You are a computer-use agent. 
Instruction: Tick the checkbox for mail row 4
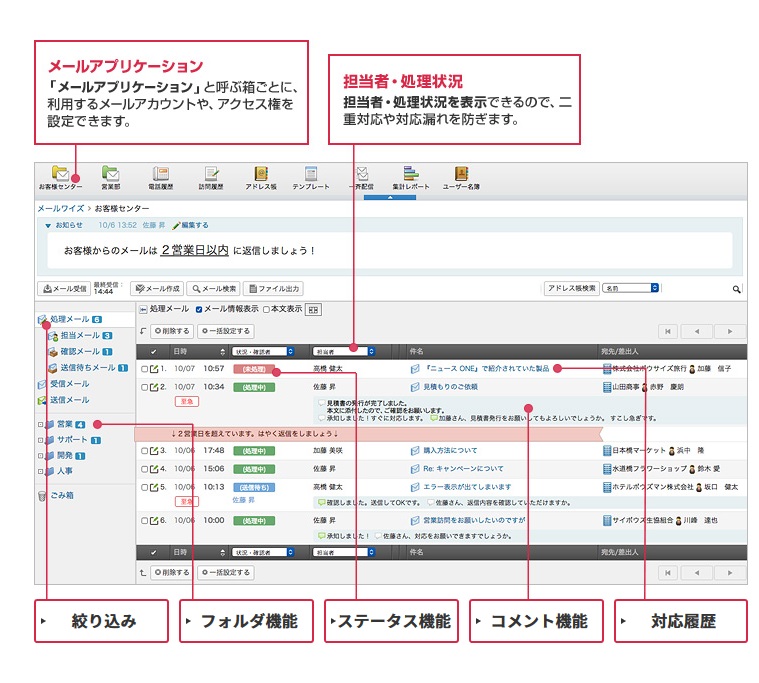pyautogui.click(x=144, y=469)
